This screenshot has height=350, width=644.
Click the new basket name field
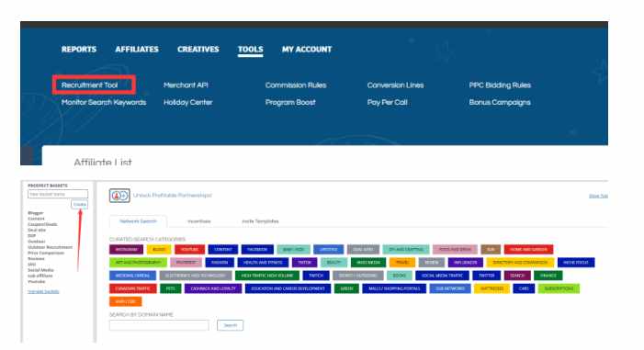coord(58,194)
